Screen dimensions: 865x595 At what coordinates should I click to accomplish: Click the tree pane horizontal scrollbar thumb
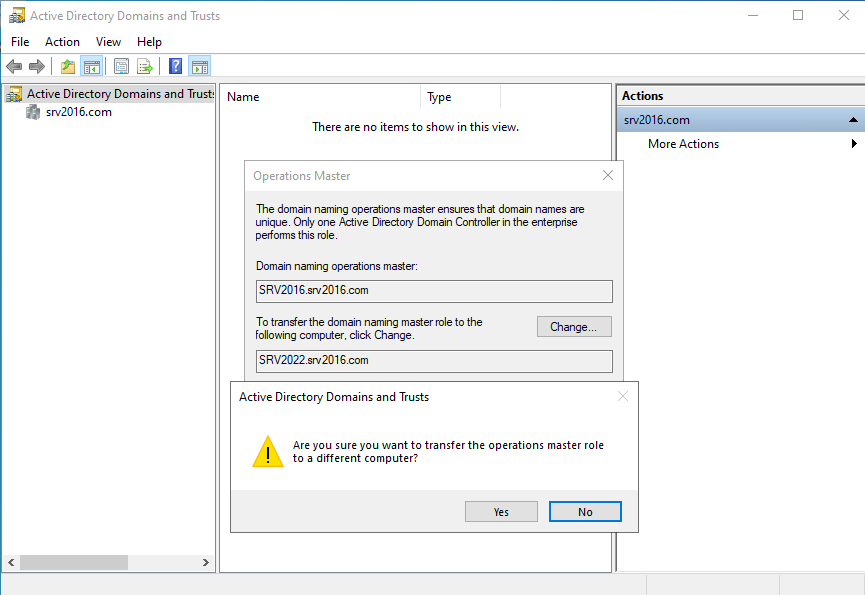click(x=74, y=562)
